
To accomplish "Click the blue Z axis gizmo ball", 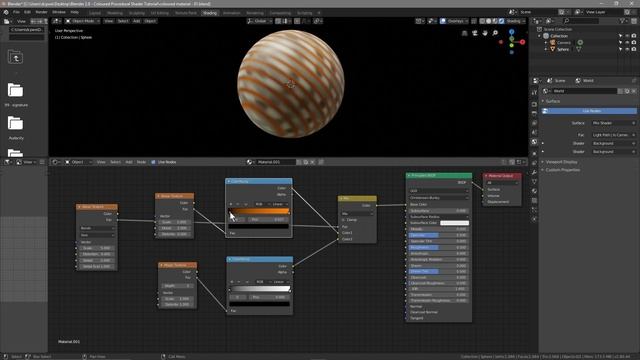I will click(511, 31).
